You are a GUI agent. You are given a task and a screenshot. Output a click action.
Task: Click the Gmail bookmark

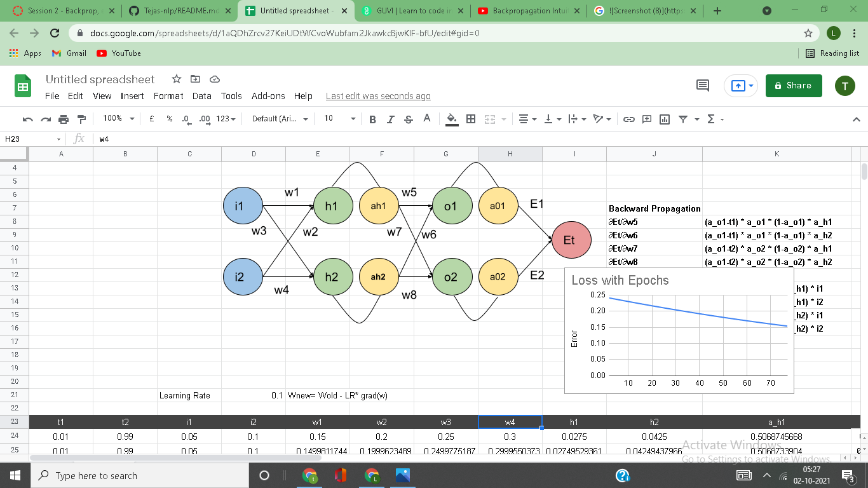(x=69, y=53)
